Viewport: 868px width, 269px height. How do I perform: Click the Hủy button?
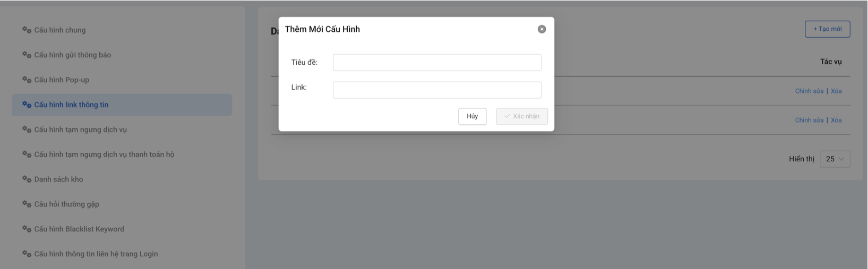click(x=472, y=116)
